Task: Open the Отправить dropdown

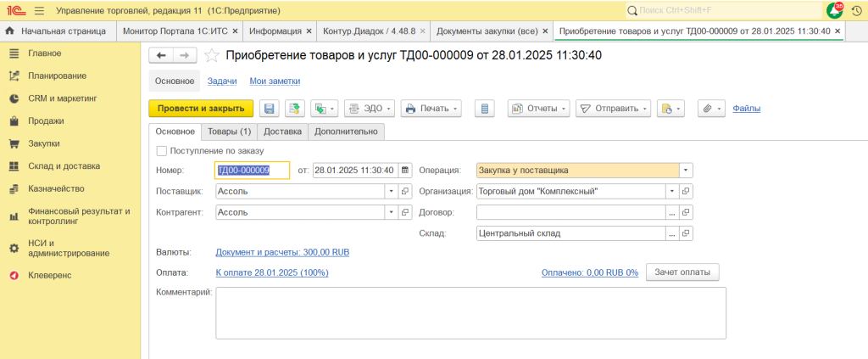Action: coord(614,109)
